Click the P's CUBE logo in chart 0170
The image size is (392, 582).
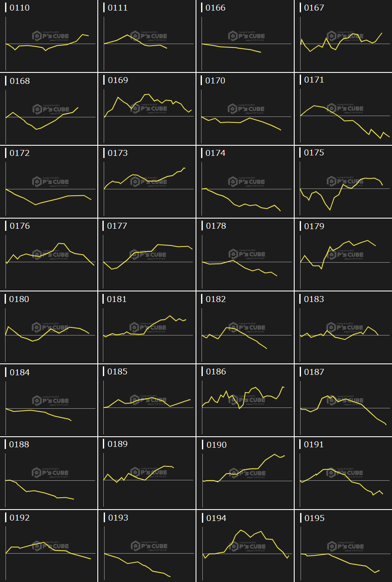click(246, 109)
